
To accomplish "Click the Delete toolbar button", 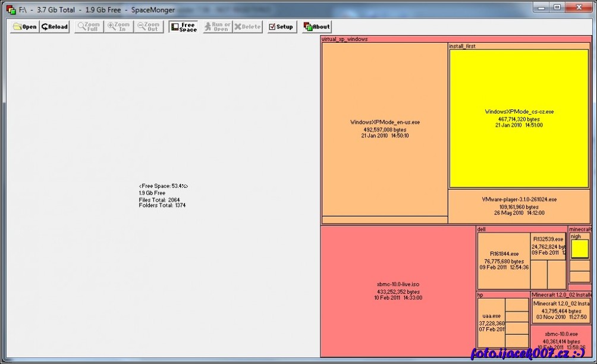I will point(247,27).
